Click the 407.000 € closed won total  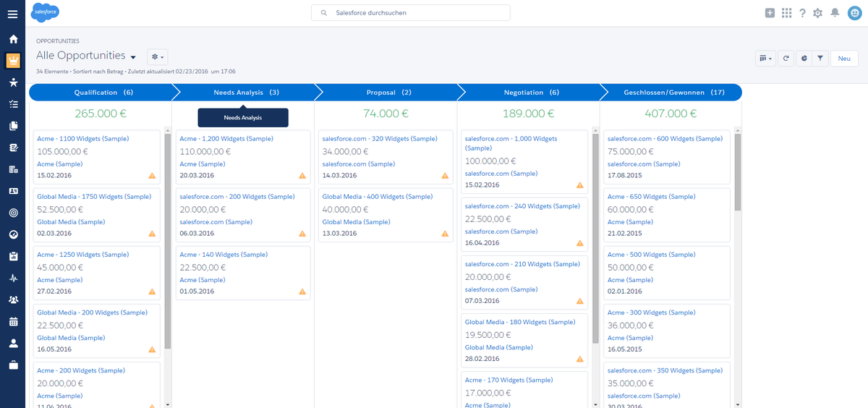coord(671,114)
